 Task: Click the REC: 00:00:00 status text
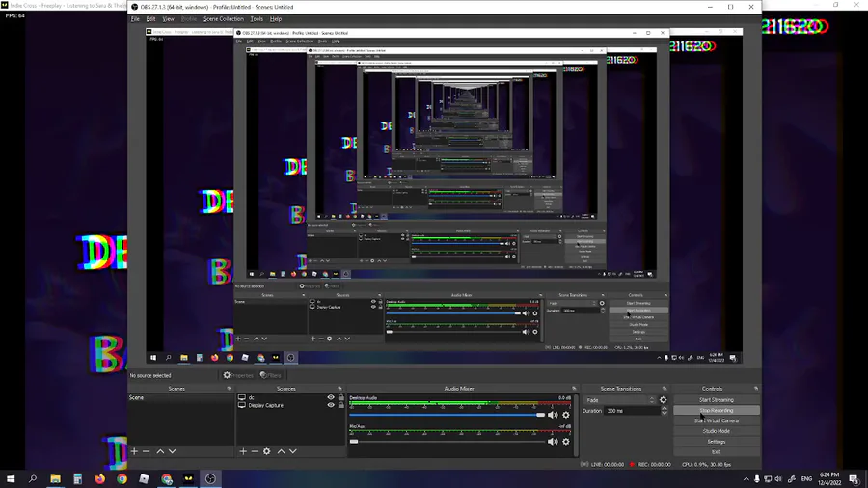pyautogui.click(x=654, y=464)
